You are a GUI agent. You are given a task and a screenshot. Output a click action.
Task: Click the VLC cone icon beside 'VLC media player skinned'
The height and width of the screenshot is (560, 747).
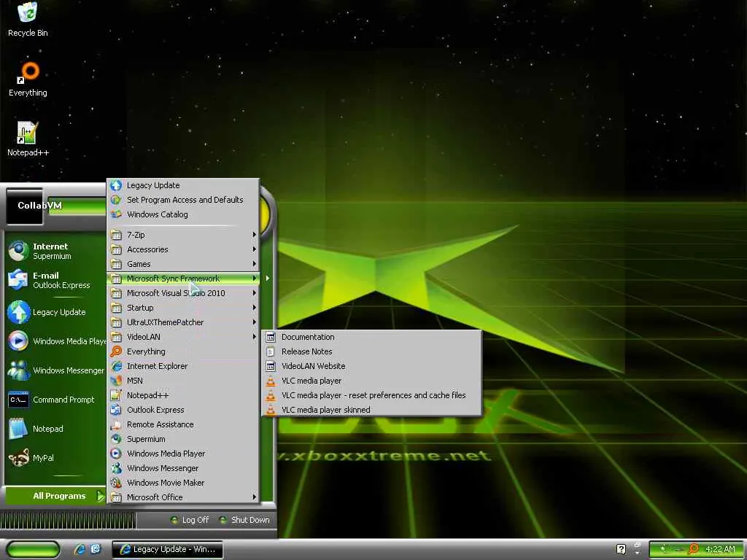pyautogui.click(x=271, y=410)
